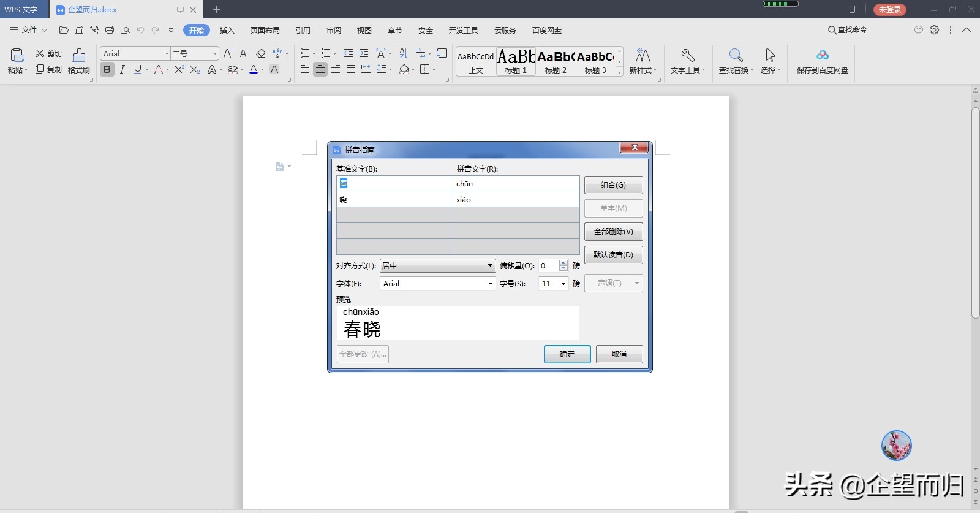Click the pinyin field containing chūn

click(x=516, y=183)
